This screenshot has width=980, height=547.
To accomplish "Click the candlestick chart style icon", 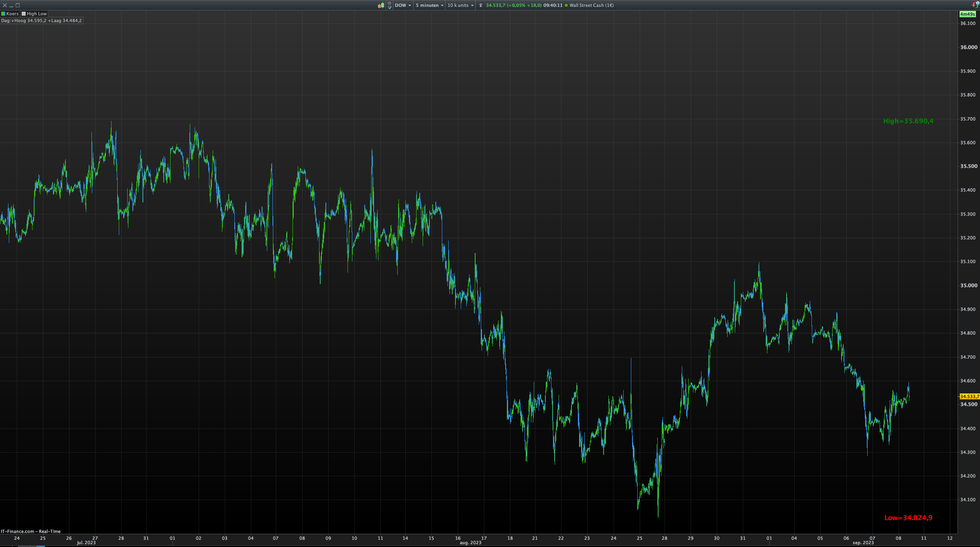I will [x=381, y=5].
